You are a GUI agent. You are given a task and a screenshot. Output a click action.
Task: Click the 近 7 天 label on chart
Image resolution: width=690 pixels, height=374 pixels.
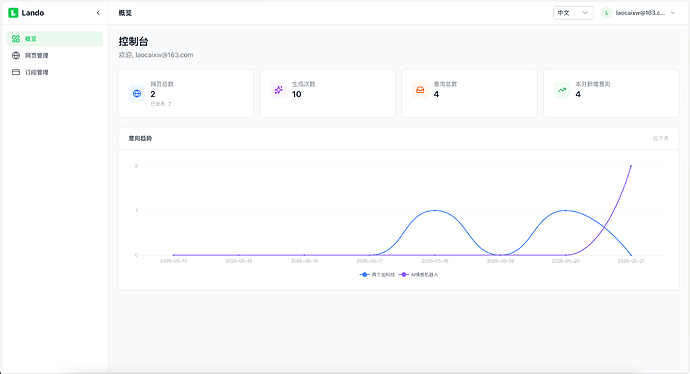click(x=661, y=138)
